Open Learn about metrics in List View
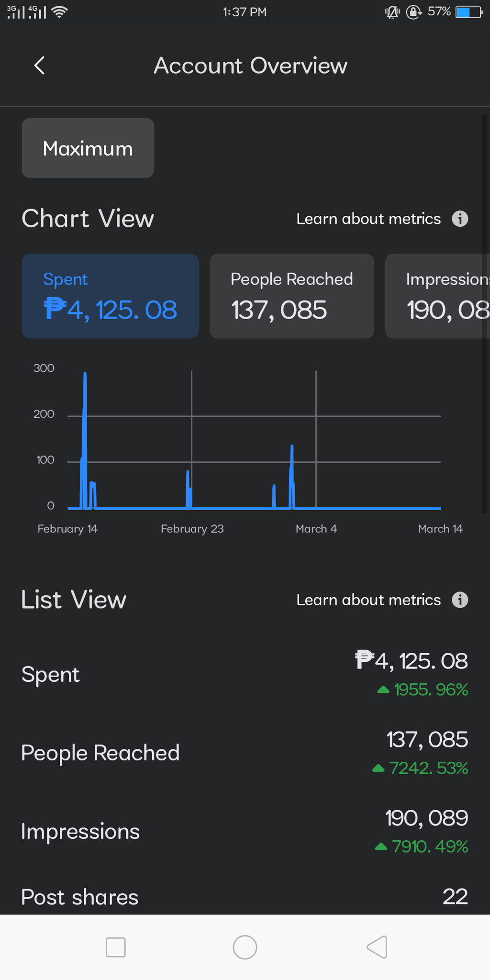This screenshot has height=980, width=490. click(x=368, y=600)
